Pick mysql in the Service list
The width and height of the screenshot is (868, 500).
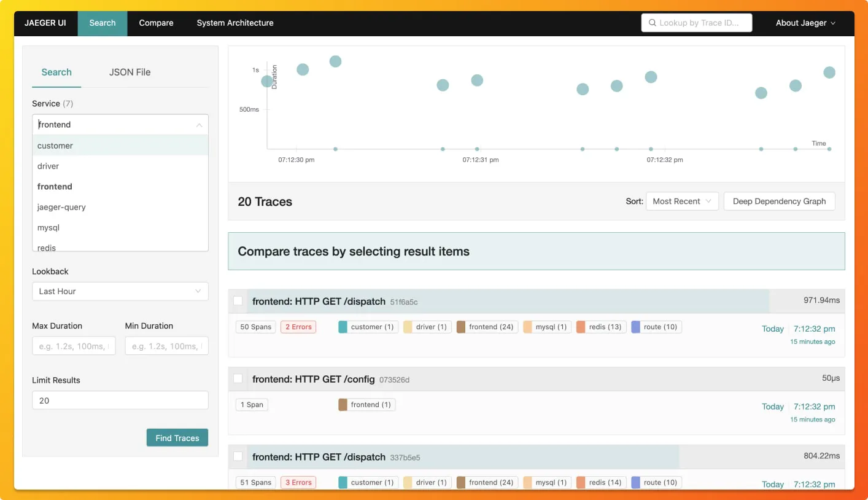coord(120,227)
